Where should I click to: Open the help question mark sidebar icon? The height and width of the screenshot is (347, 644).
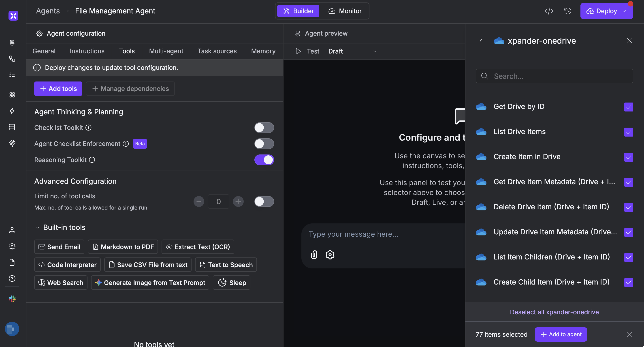point(12,278)
